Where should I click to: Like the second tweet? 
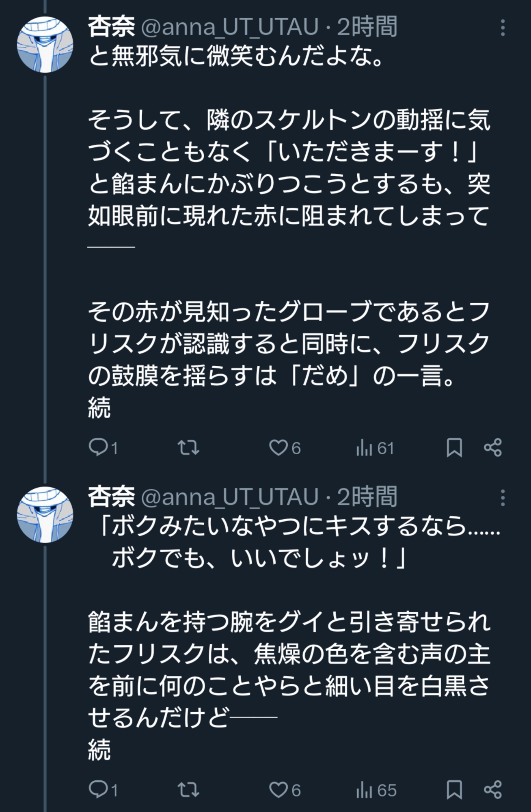tap(278, 790)
